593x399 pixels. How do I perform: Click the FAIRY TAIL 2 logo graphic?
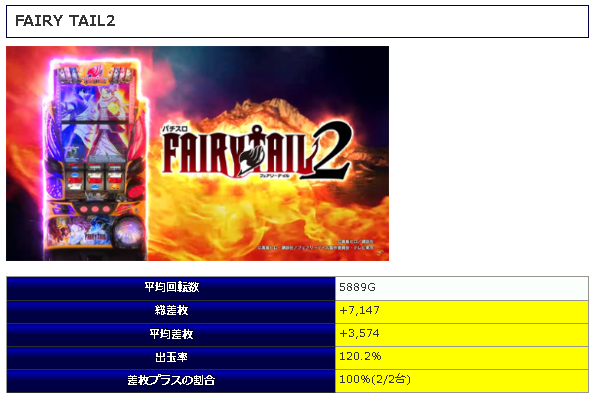257,151
